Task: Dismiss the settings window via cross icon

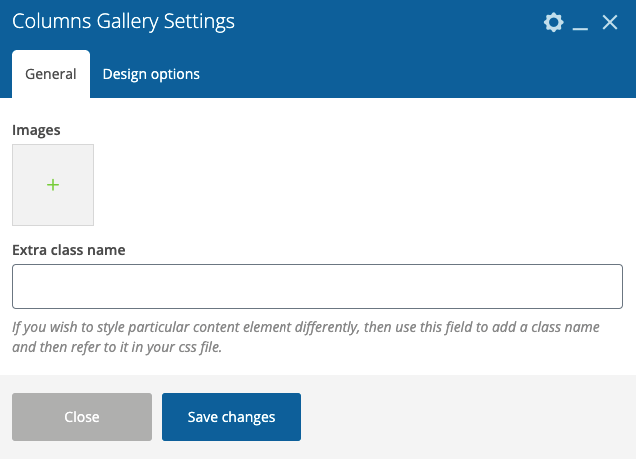Action: (610, 22)
